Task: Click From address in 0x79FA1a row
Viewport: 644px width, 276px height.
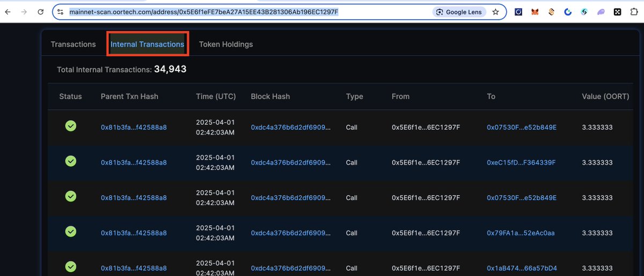Action: 426,233
